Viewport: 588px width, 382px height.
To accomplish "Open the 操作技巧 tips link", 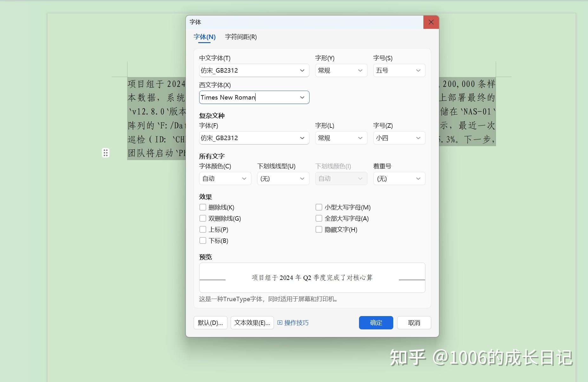I will click(x=296, y=322).
